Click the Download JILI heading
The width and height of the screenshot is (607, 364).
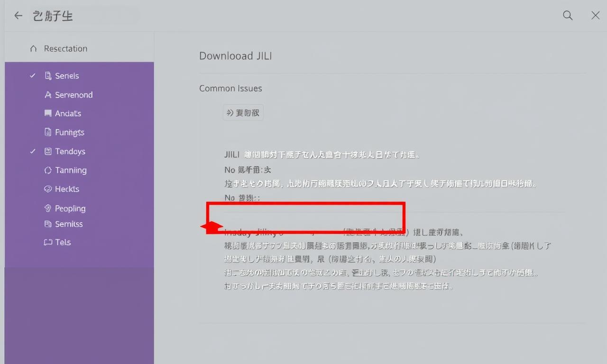235,56
